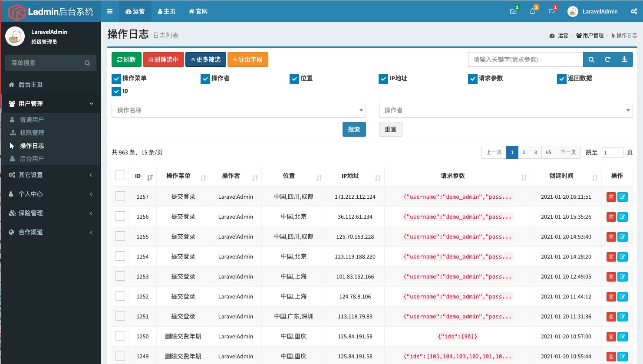643x364 pixels.
Task: Open the 操作名称 dropdown
Action: click(238, 110)
